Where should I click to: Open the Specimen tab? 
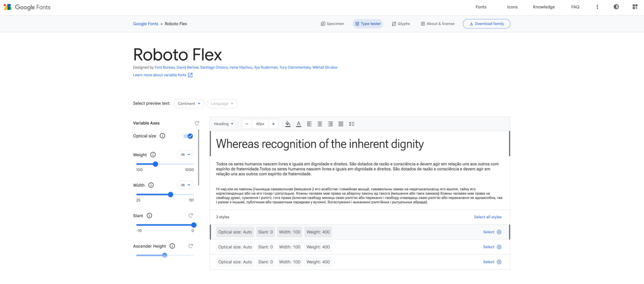coord(332,24)
